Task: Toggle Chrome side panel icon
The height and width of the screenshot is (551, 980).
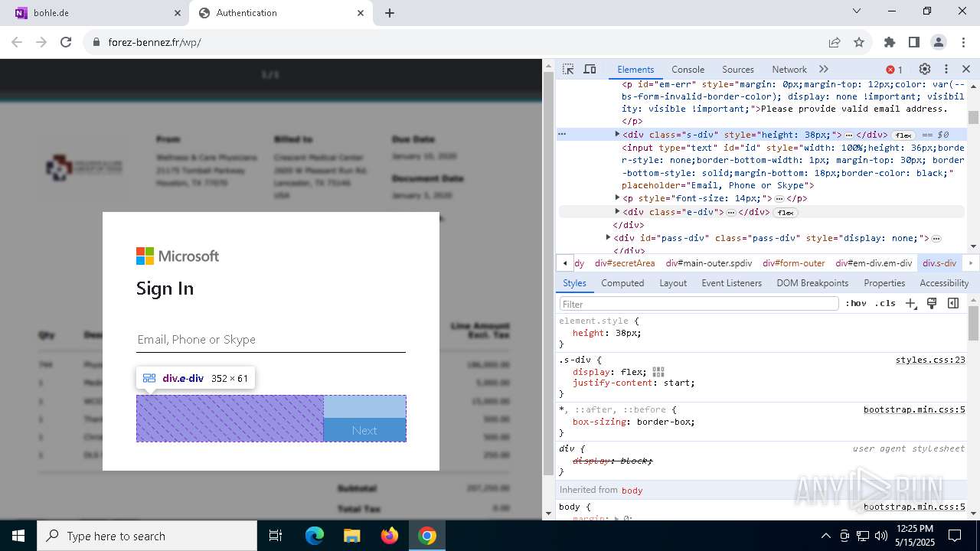Action: (914, 42)
